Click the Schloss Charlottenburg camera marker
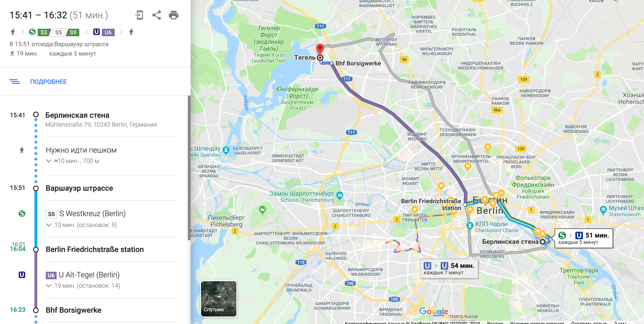The width and height of the screenshot is (644, 324). [339, 196]
